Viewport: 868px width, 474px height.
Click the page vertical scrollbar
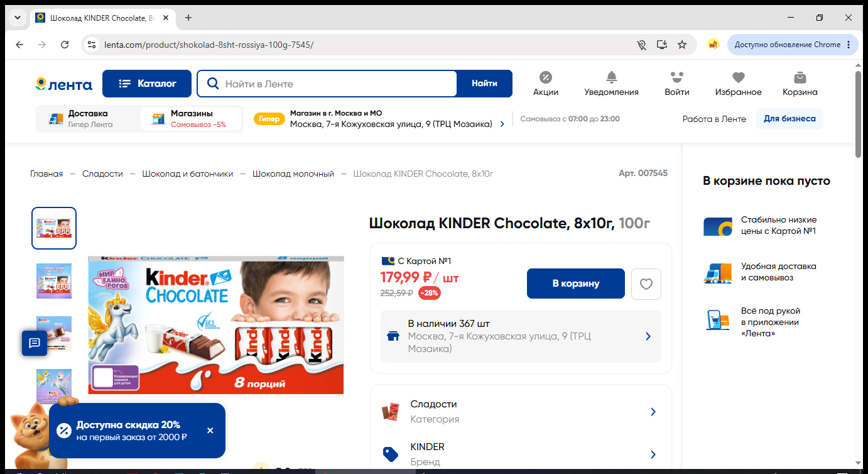(858, 114)
